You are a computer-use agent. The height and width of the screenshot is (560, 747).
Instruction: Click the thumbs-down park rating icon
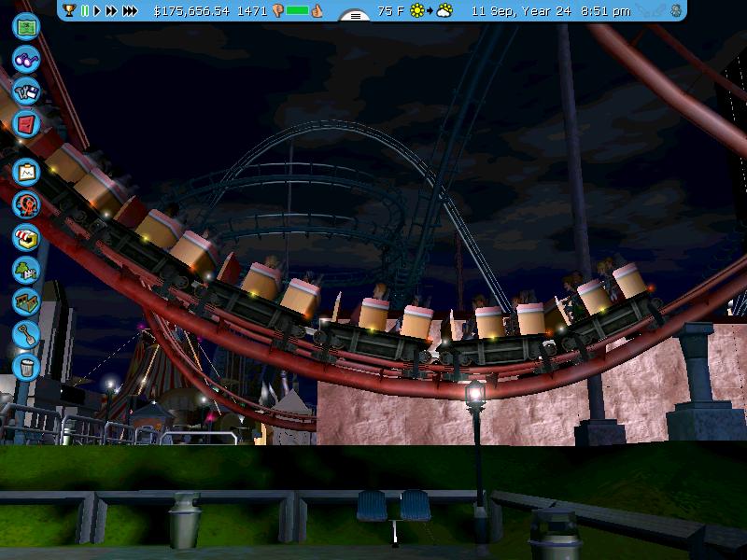pyautogui.click(x=278, y=11)
